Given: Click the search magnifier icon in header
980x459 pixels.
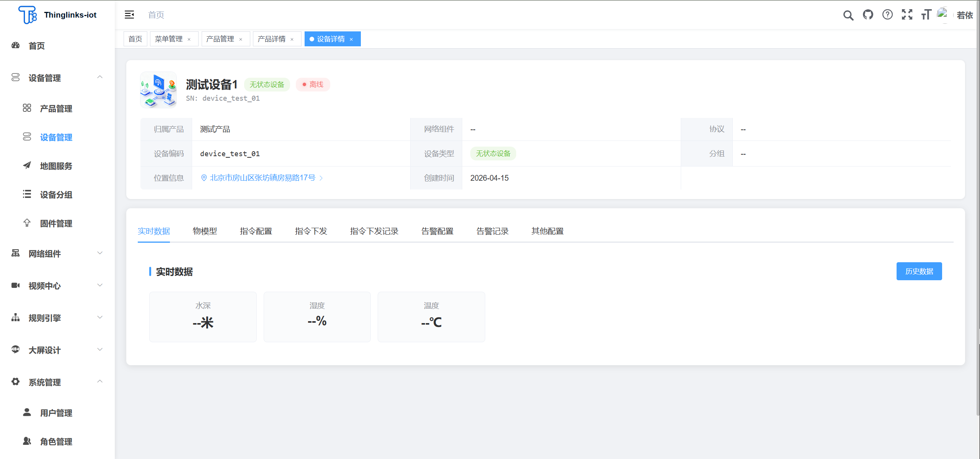Looking at the screenshot, I should [848, 15].
